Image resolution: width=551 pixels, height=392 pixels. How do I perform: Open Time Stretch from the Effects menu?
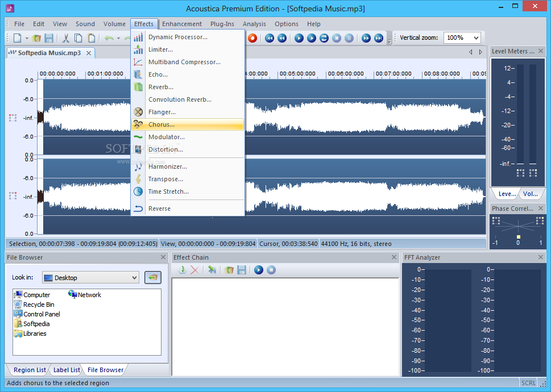coord(188,191)
